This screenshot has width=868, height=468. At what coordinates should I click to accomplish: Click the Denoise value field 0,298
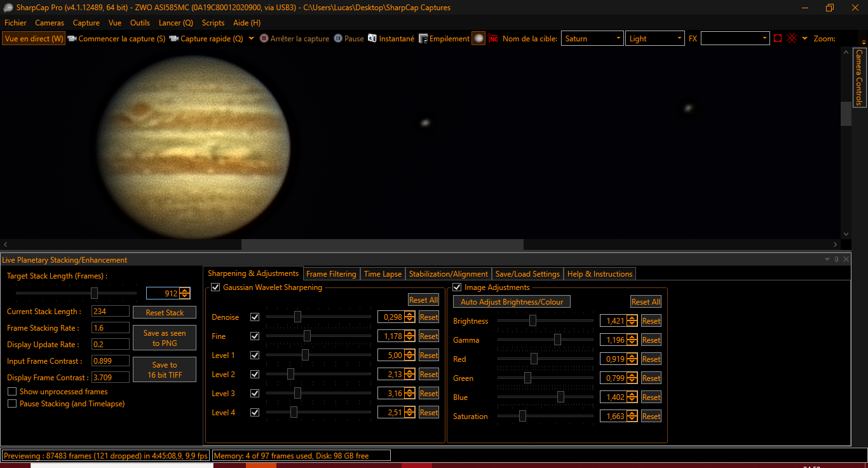(x=391, y=317)
